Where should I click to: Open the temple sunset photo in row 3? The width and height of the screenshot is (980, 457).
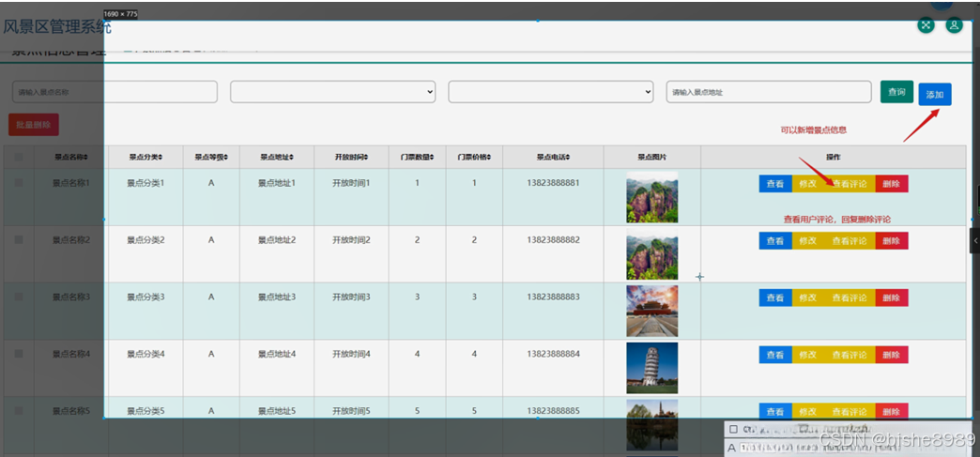tap(651, 311)
